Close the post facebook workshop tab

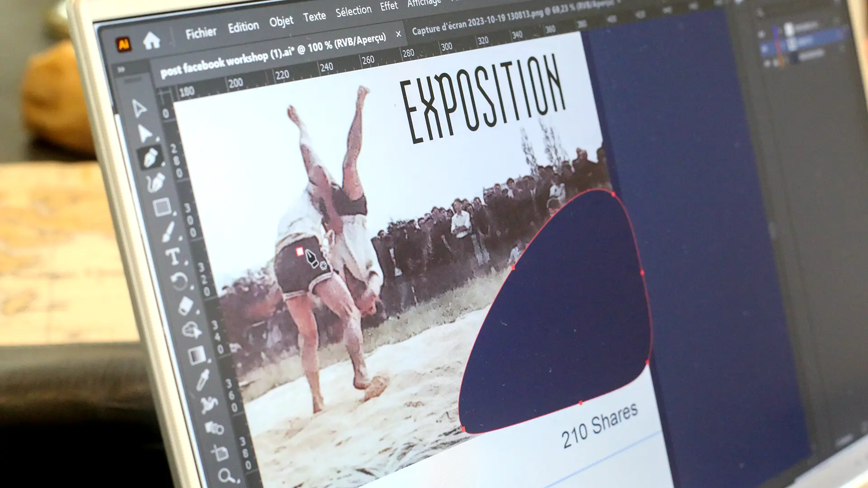tap(398, 34)
